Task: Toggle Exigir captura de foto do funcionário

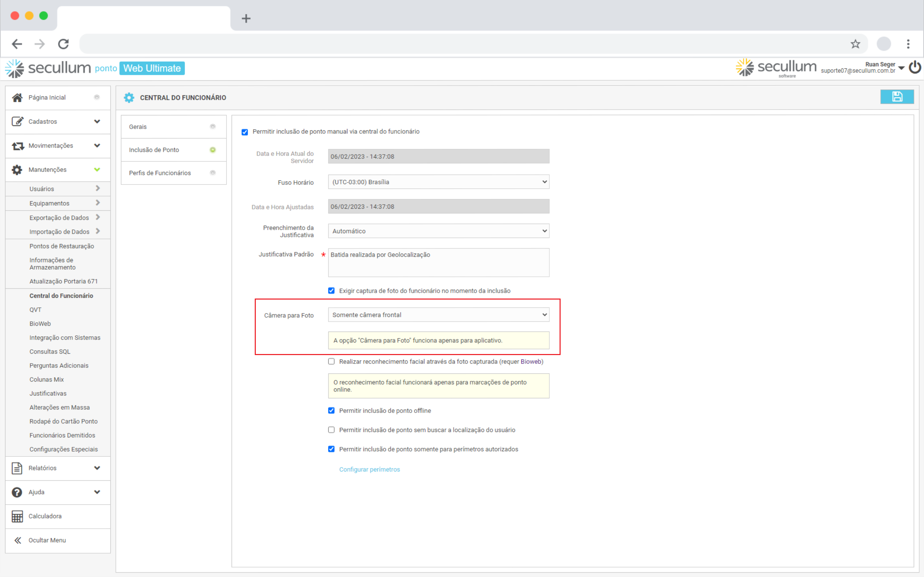Action: (x=331, y=291)
